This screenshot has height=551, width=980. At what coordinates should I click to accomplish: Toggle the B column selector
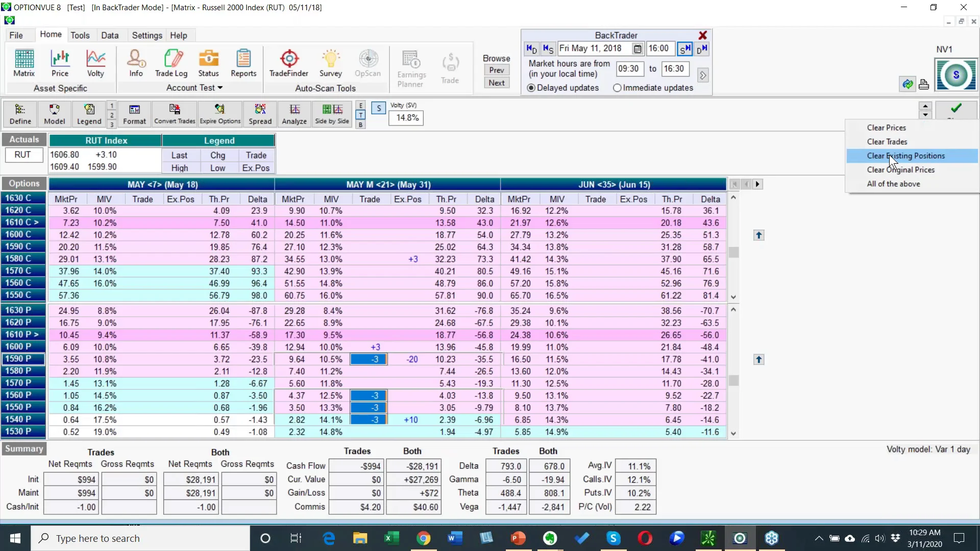pyautogui.click(x=361, y=124)
